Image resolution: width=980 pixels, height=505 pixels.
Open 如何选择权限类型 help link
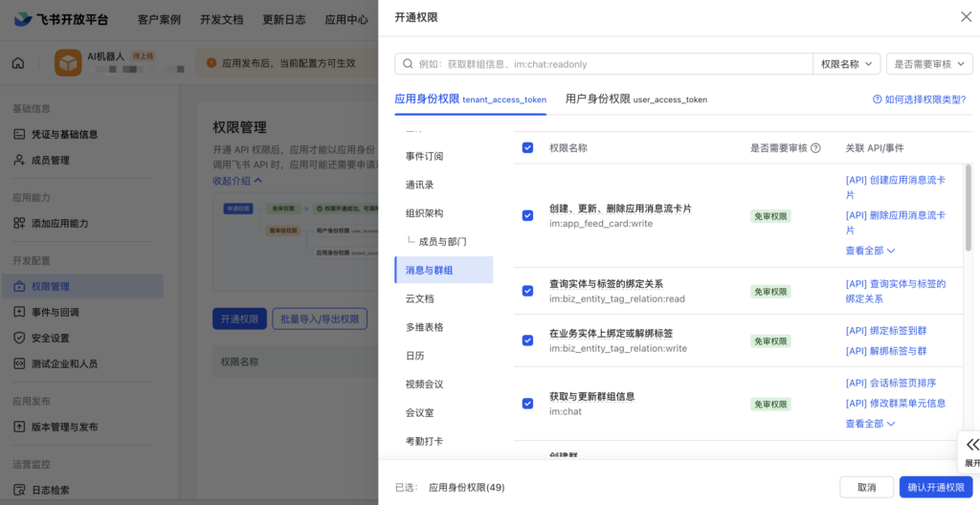point(919,99)
